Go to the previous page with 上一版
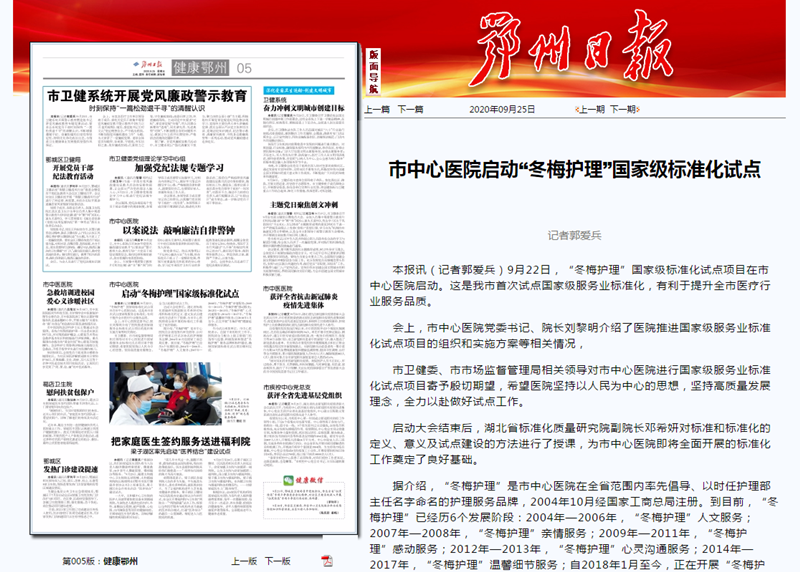The image size is (800, 572). [x=244, y=561]
